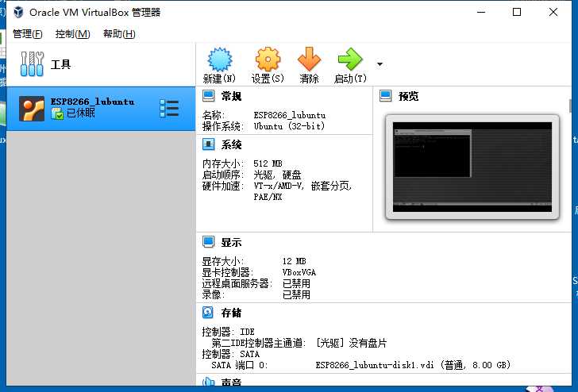Image resolution: width=578 pixels, height=392 pixels.
Task: Start the VM with green arrow (启动)
Action: coord(350,60)
